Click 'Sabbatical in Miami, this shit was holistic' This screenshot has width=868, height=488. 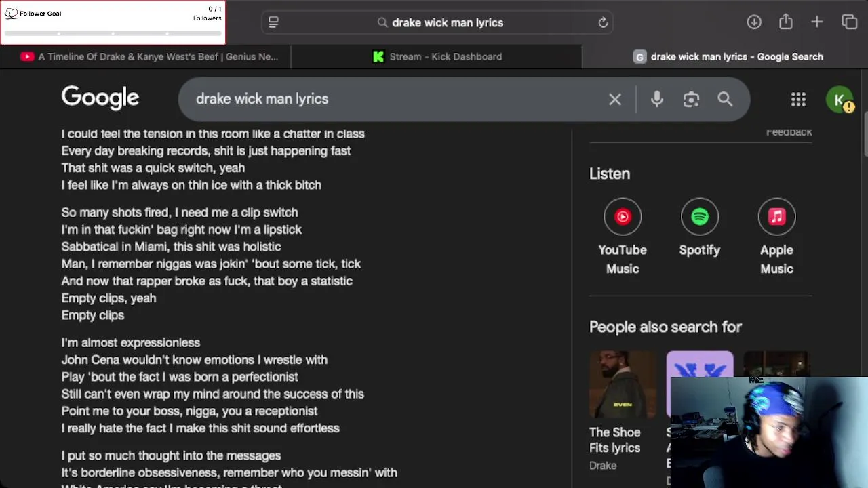(x=171, y=247)
